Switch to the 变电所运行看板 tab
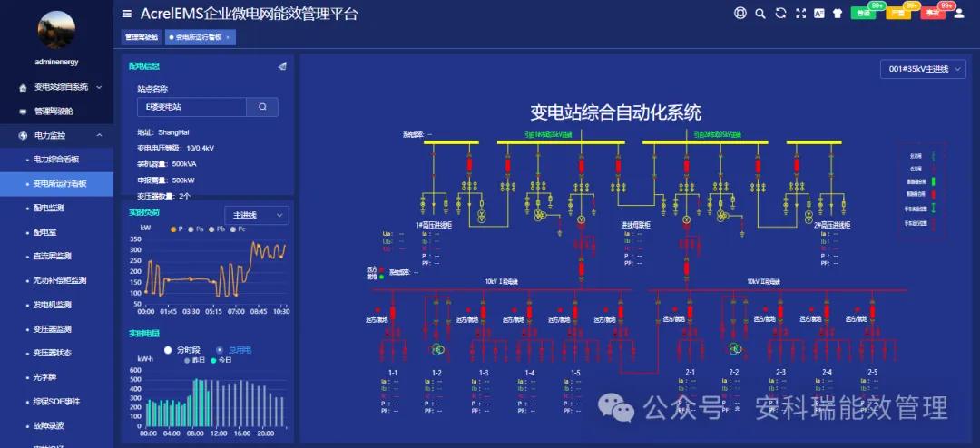This screenshot has width=980, height=448. [x=199, y=37]
